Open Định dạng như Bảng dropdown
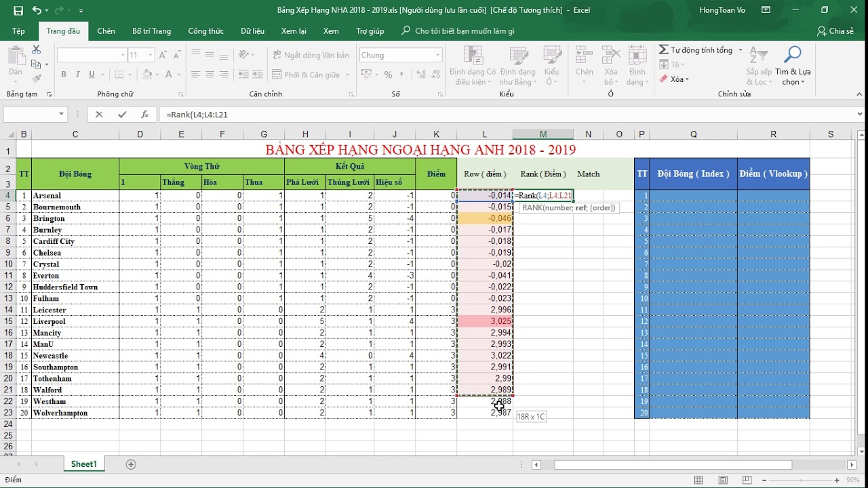Screen dimensions: 868x488 pyautogui.click(x=517, y=66)
